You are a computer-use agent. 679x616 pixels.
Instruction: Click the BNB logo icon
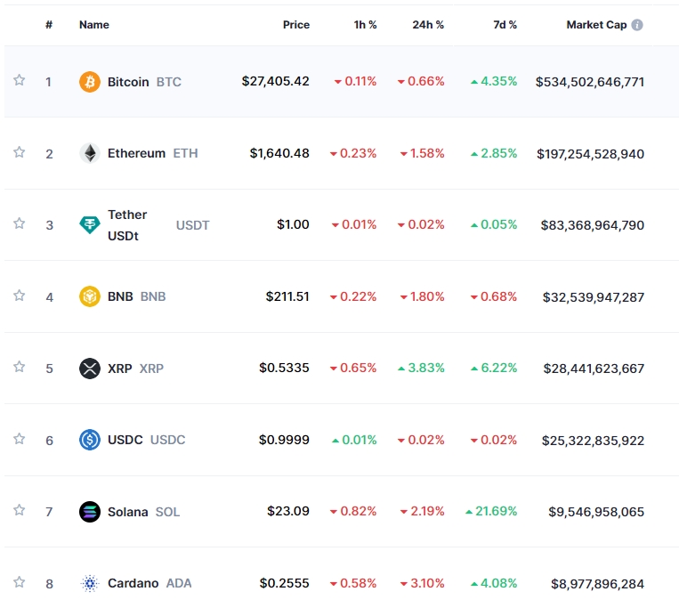pos(90,296)
